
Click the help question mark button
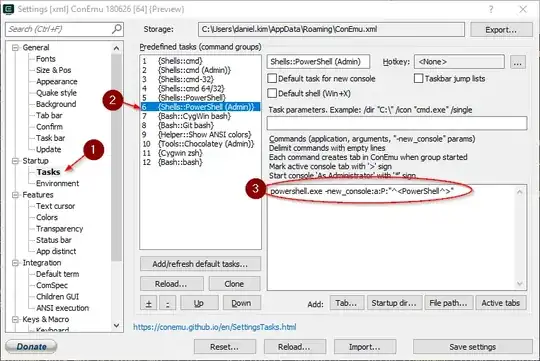click(491, 9)
